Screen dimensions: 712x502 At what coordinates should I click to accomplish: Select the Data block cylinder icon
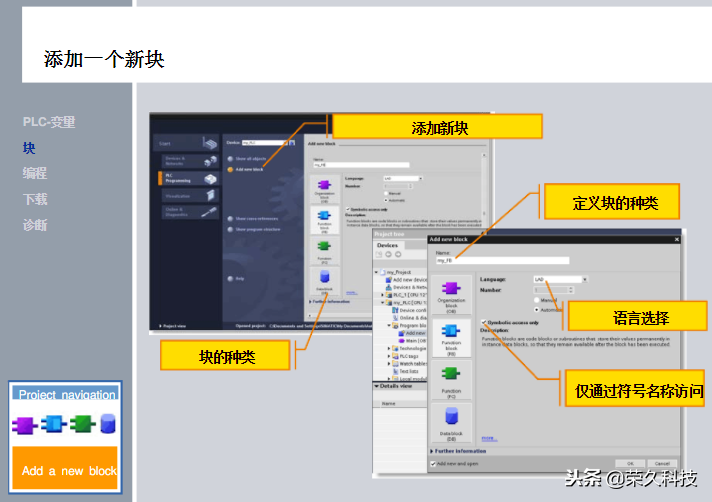451,416
